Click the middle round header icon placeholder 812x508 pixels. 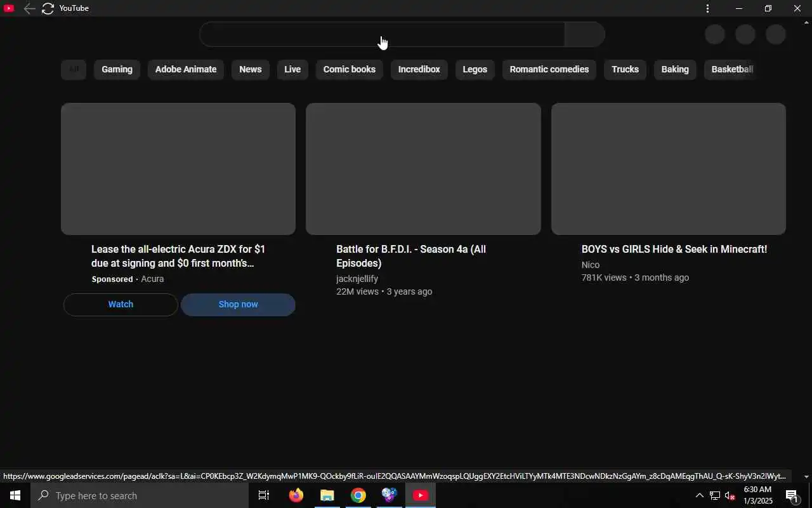745,34
